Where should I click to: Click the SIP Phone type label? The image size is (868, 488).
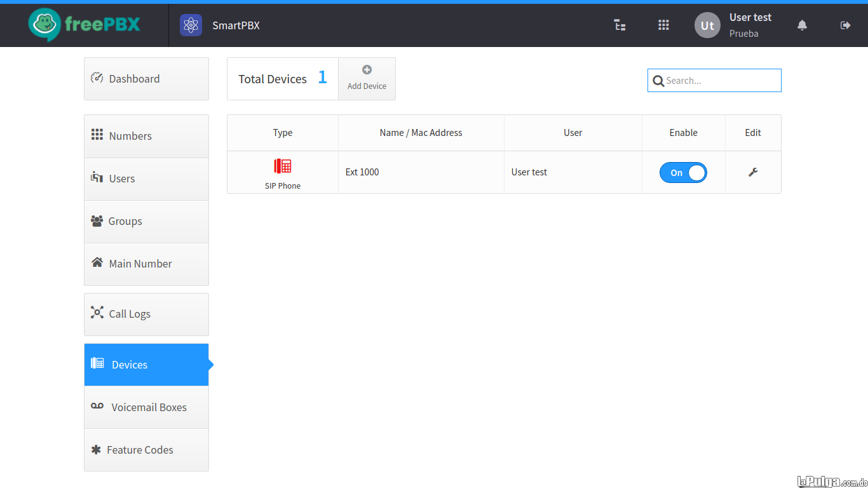283,186
